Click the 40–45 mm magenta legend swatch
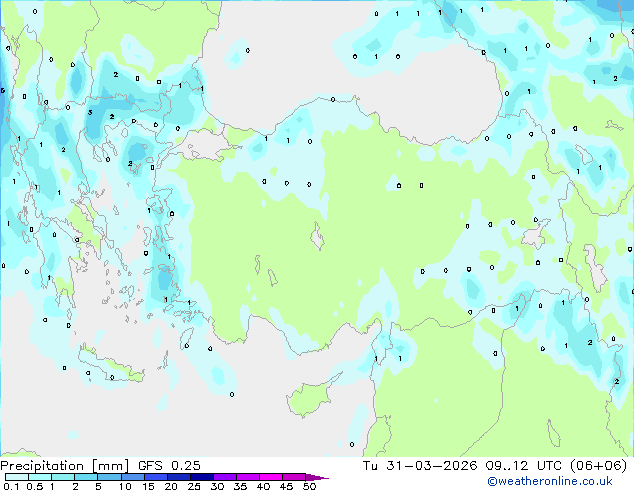The width and height of the screenshot is (634, 490). (271, 477)
